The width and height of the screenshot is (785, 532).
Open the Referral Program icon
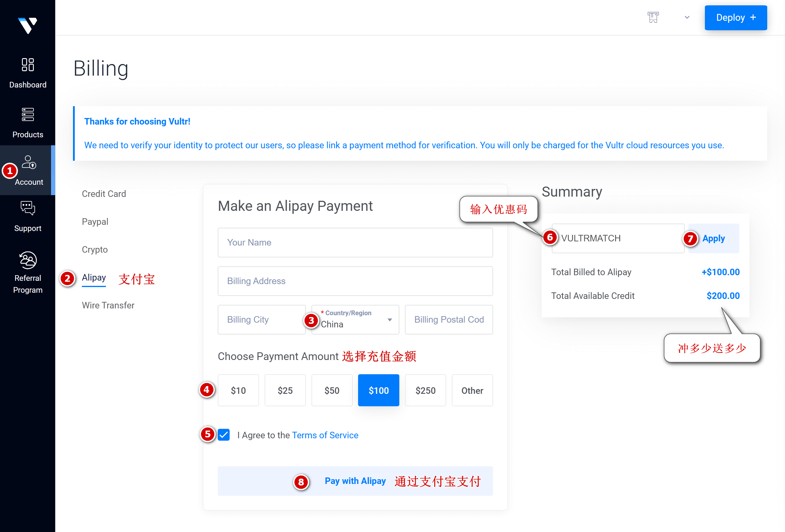[x=28, y=260]
